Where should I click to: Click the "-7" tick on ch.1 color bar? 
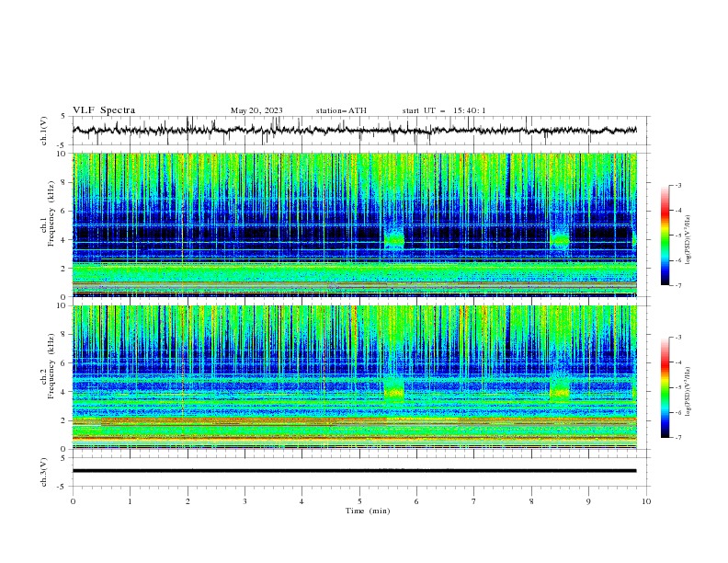point(677,285)
